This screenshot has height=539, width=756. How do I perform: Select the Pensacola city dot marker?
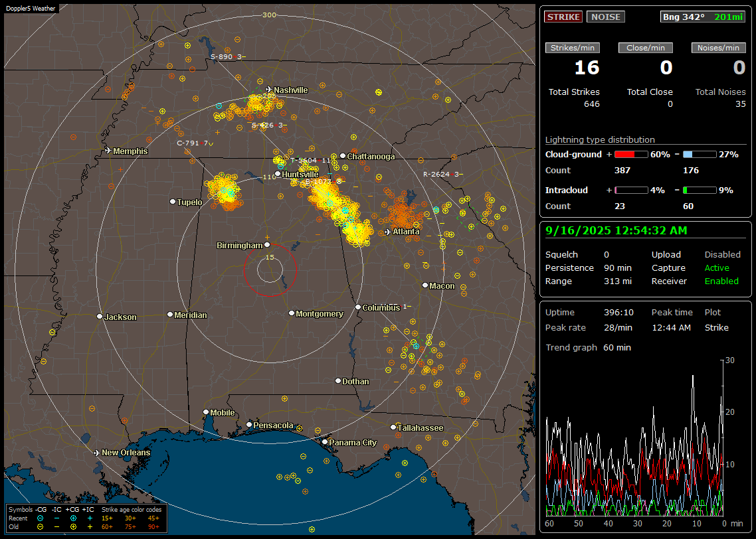(249, 424)
